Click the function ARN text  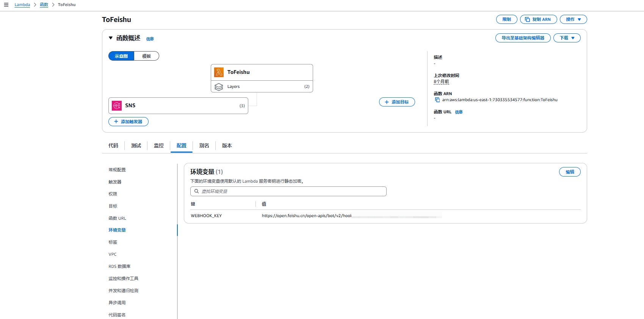(500, 100)
